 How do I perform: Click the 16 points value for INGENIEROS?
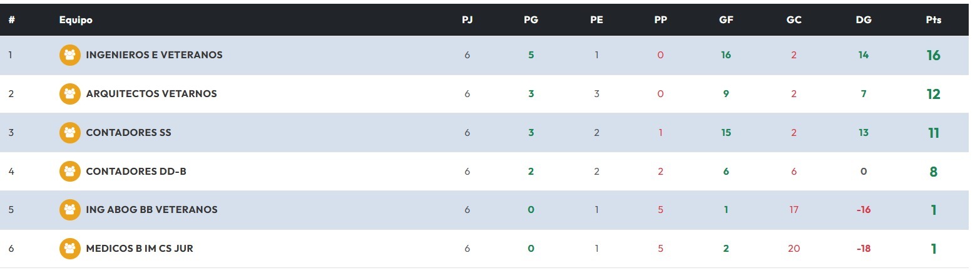point(933,55)
